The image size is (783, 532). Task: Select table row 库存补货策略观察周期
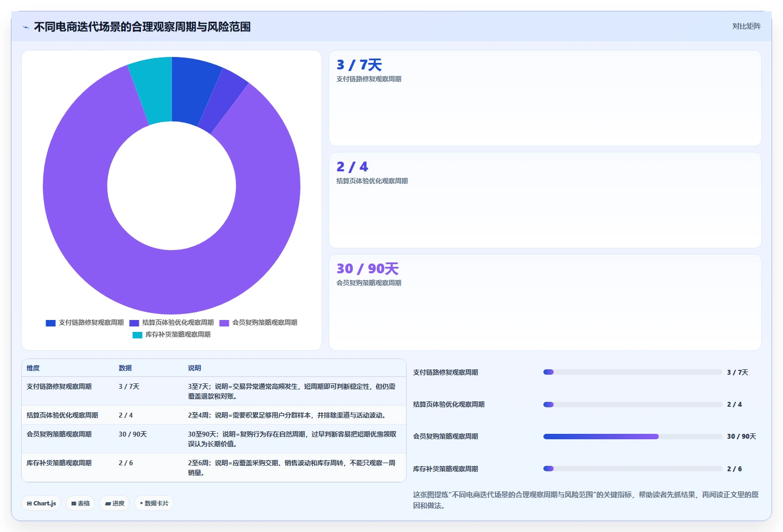tap(214, 467)
